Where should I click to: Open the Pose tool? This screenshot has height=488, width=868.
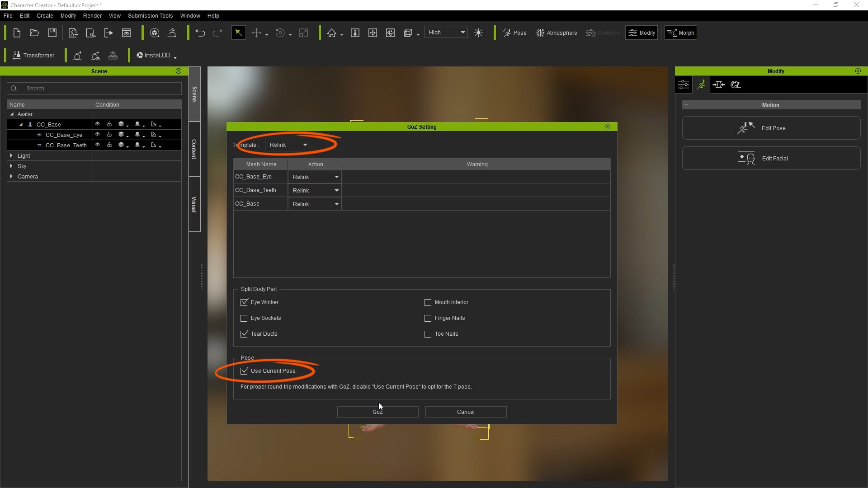tap(515, 33)
